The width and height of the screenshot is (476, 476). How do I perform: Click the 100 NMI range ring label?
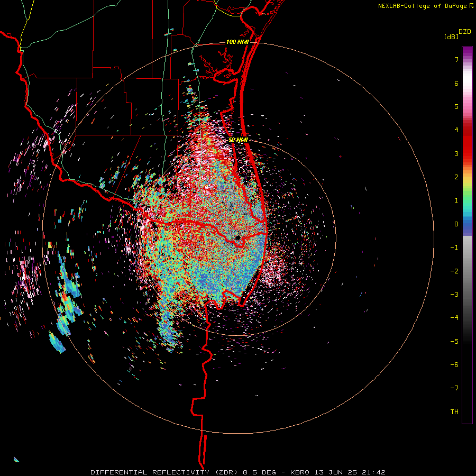click(x=237, y=42)
